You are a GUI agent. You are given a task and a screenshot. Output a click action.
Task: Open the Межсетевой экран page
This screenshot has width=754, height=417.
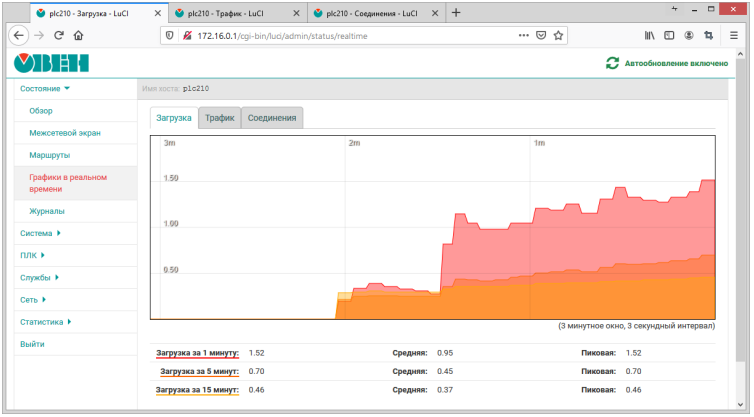tap(65, 132)
